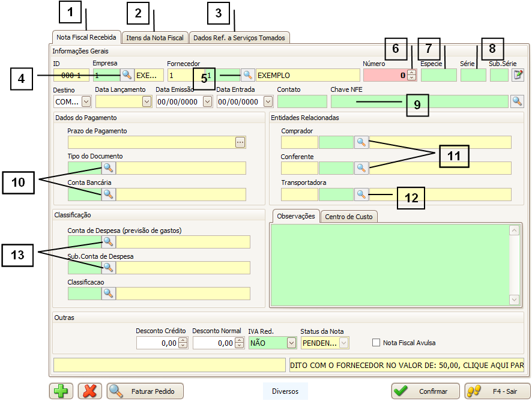Click the Tipo do Documento search icon
532x401 pixels.
point(108,168)
